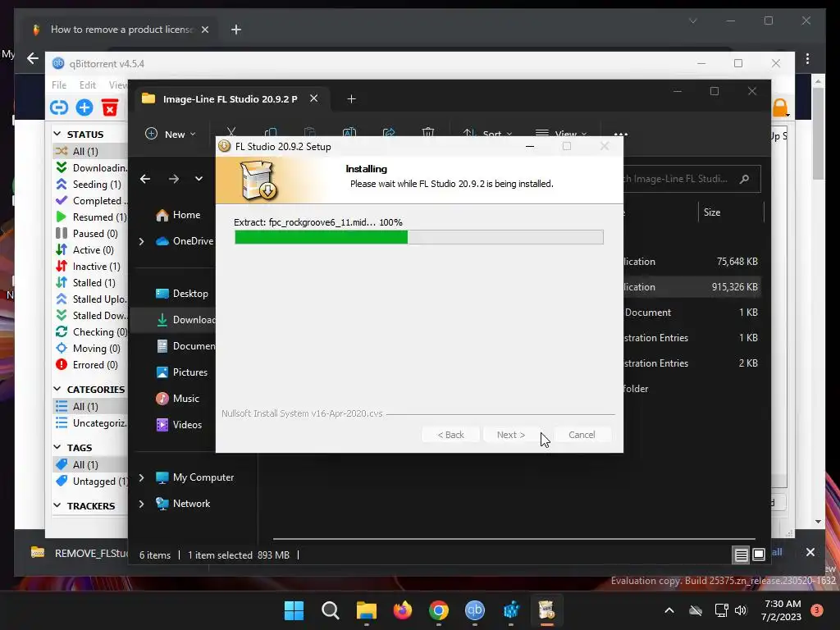Switch to large thumbnails view icon
The image size is (840, 630).
[759, 555]
